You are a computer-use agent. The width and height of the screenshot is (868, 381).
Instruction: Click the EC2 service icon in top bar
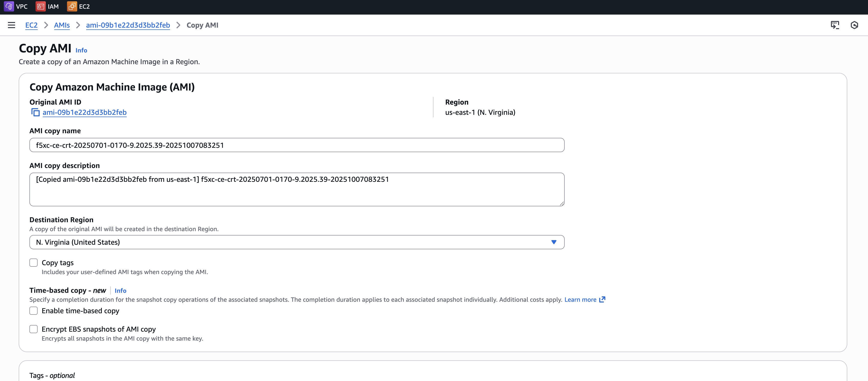click(x=72, y=6)
